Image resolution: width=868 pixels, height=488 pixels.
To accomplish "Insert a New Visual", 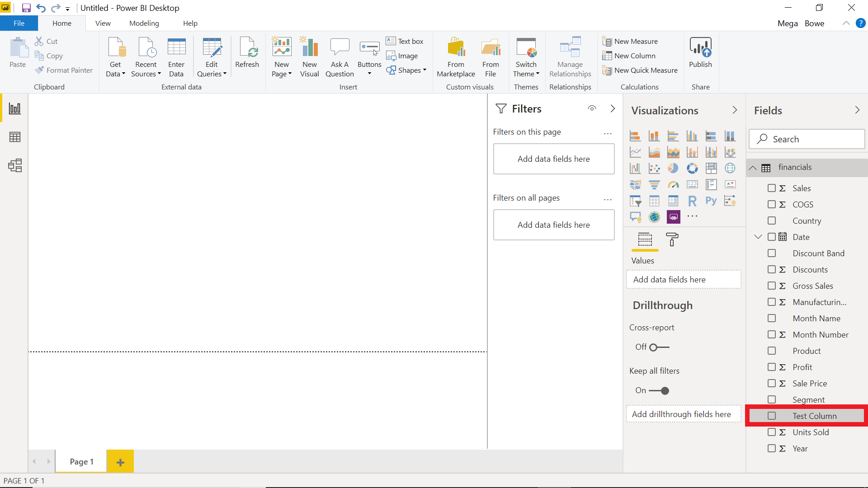I will click(310, 57).
